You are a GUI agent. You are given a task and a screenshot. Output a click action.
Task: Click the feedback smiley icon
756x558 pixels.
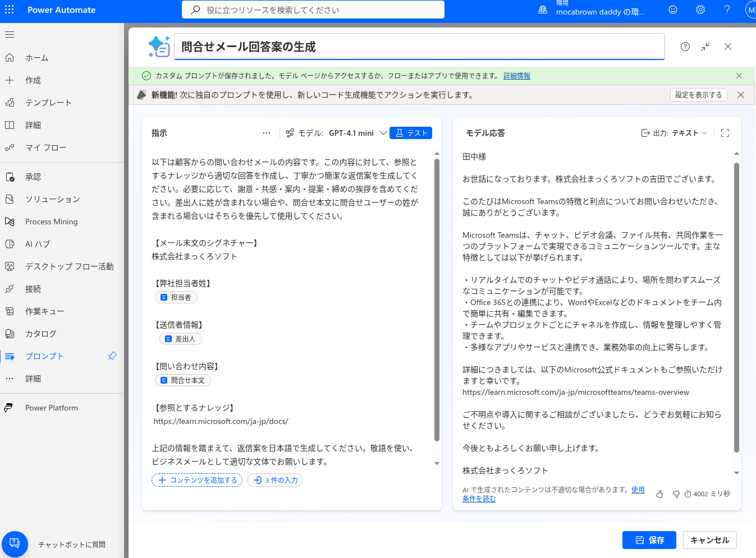click(673, 10)
